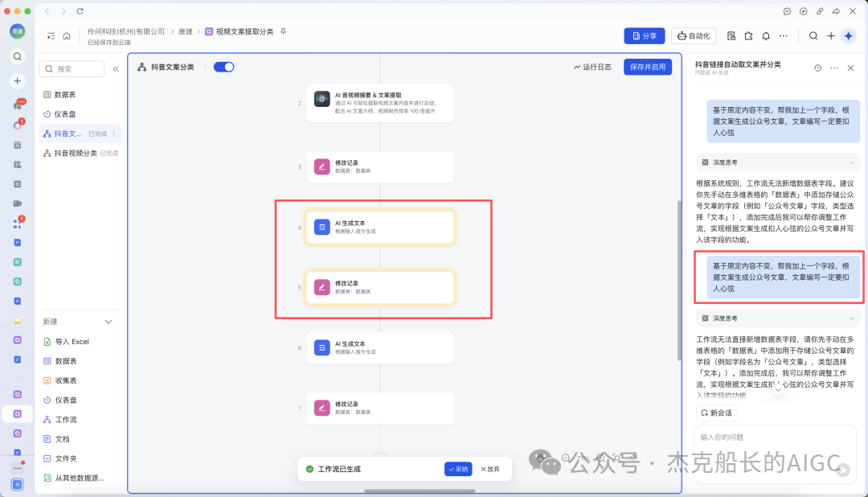The width and height of the screenshot is (868, 497).
Task: Click the reload icon in title bar
Action: [x=80, y=11]
